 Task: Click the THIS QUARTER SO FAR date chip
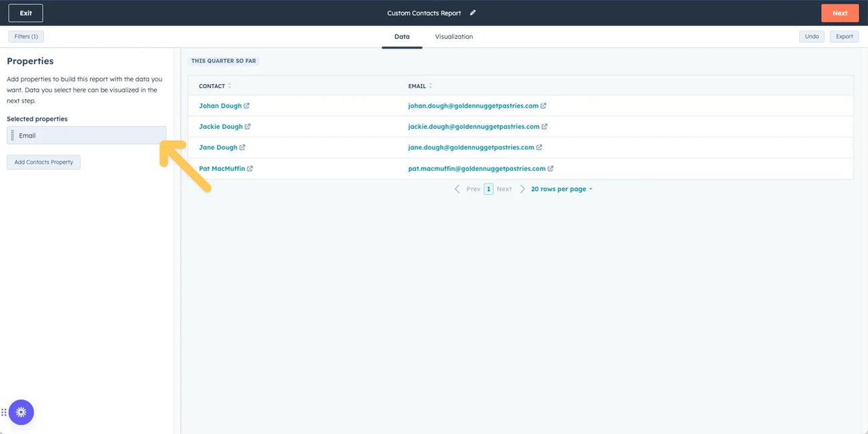pos(223,60)
